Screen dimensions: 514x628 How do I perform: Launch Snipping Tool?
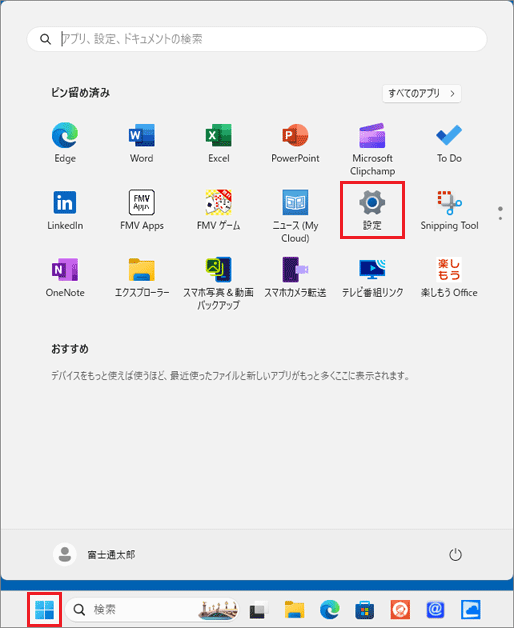[449, 210]
